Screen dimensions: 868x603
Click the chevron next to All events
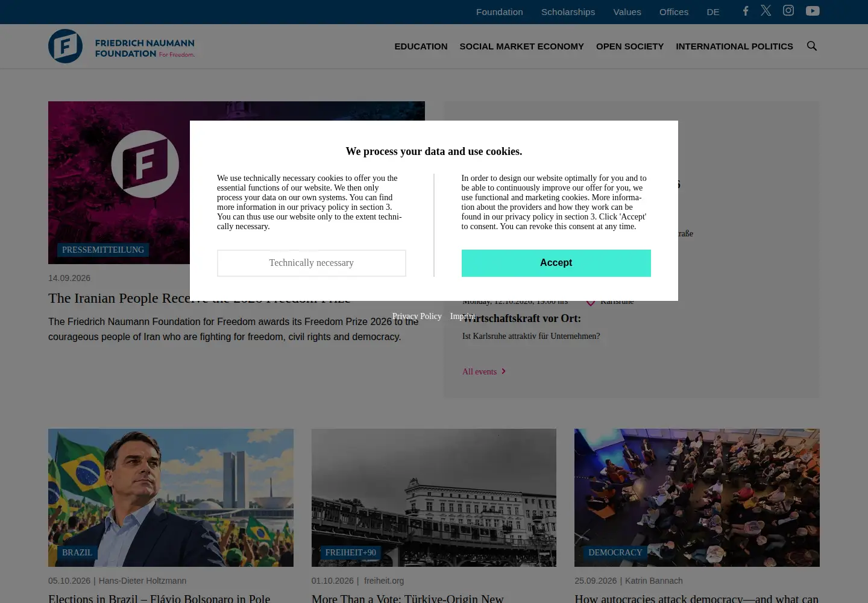click(x=504, y=371)
